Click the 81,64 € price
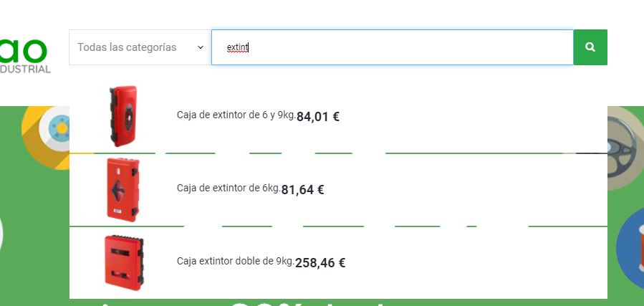Viewport: 644px width, 306px height. tap(303, 190)
